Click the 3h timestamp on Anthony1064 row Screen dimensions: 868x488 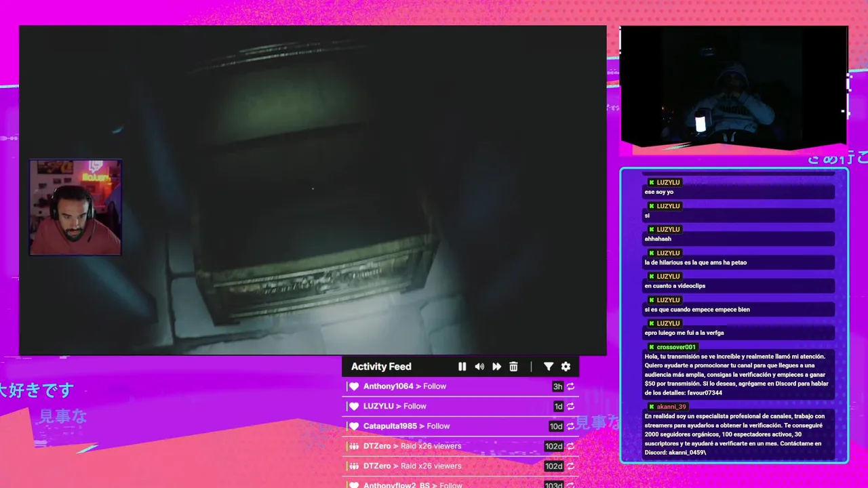pyautogui.click(x=557, y=386)
